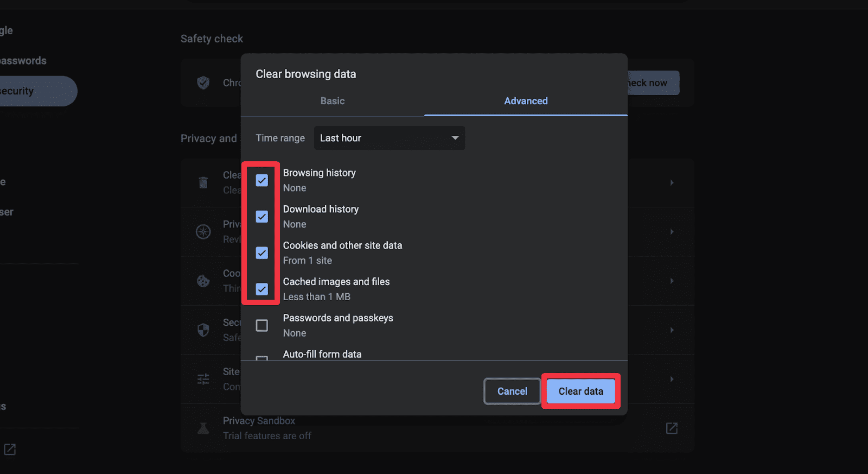Viewport: 868px width, 474px height.
Task: Open the passwords sidebar item
Action: [x=23, y=61]
